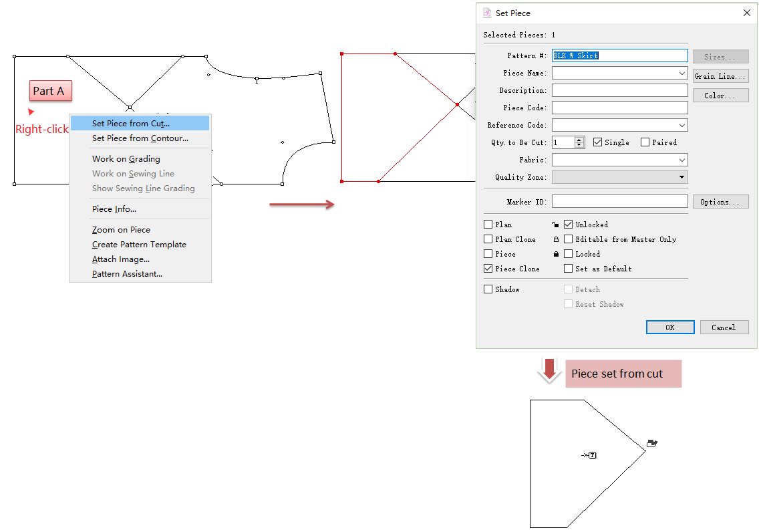Uncheck the Piece Clone checkbox
763x532 pixels.
point(488,269)
